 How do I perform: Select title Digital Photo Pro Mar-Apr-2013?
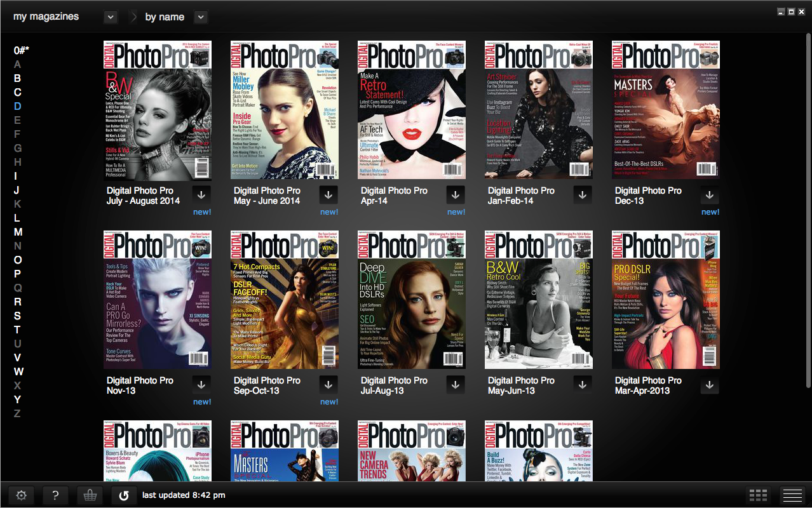648,385
